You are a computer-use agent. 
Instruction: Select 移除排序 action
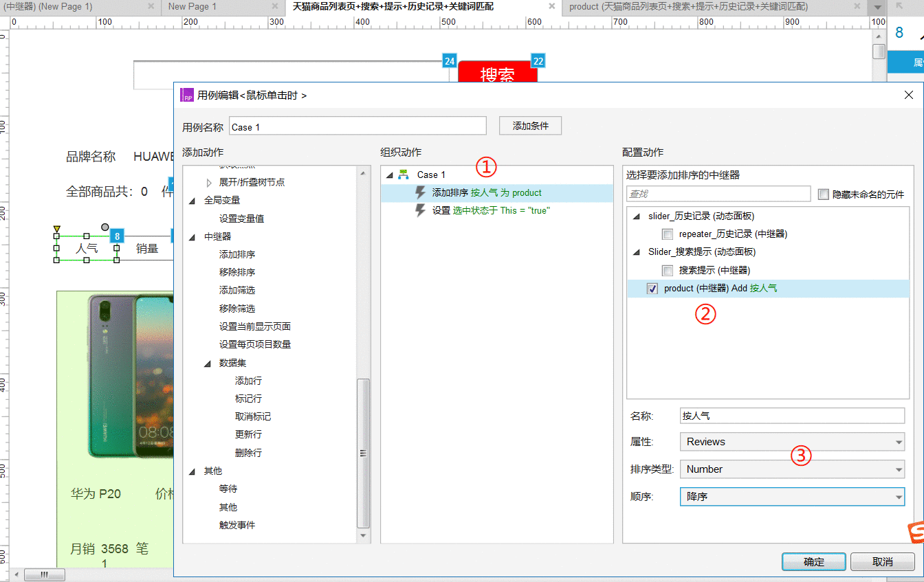tap(237, 272)
